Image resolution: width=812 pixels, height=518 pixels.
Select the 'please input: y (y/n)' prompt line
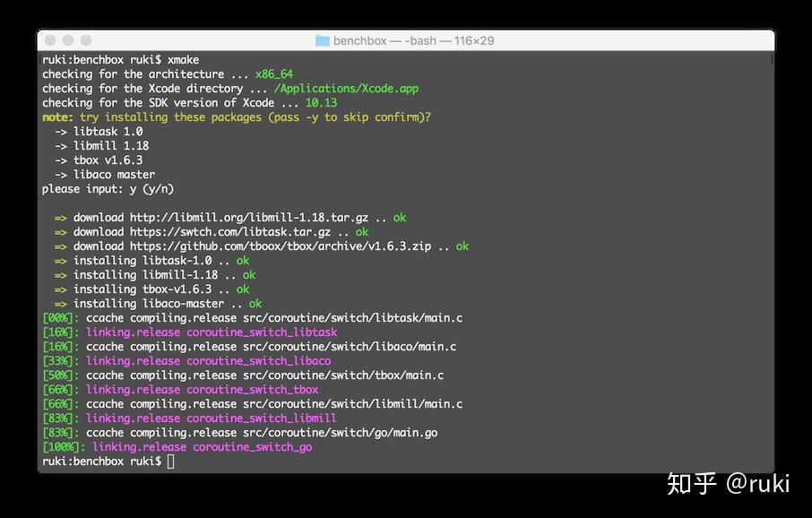[x=108, y=188]
